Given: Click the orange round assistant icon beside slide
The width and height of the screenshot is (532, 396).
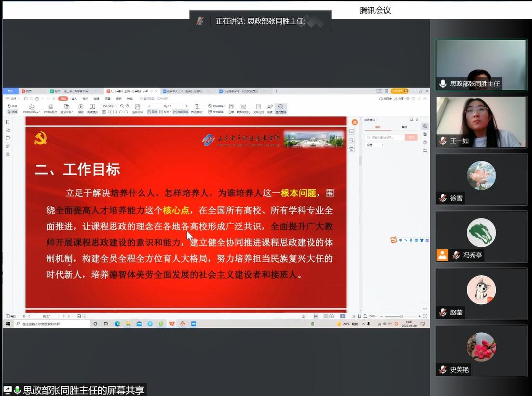Looking at the screenshot, I should (x=355, y=122).
